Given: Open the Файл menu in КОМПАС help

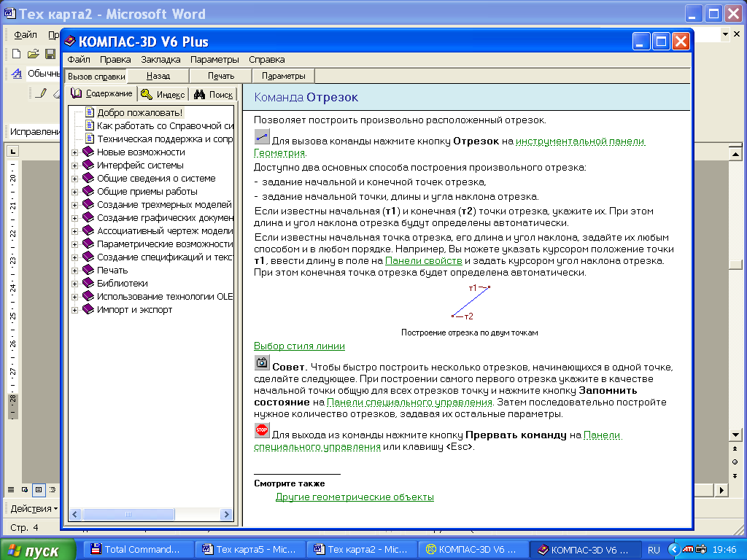Looking at the screenshot, I should [79, 60].
